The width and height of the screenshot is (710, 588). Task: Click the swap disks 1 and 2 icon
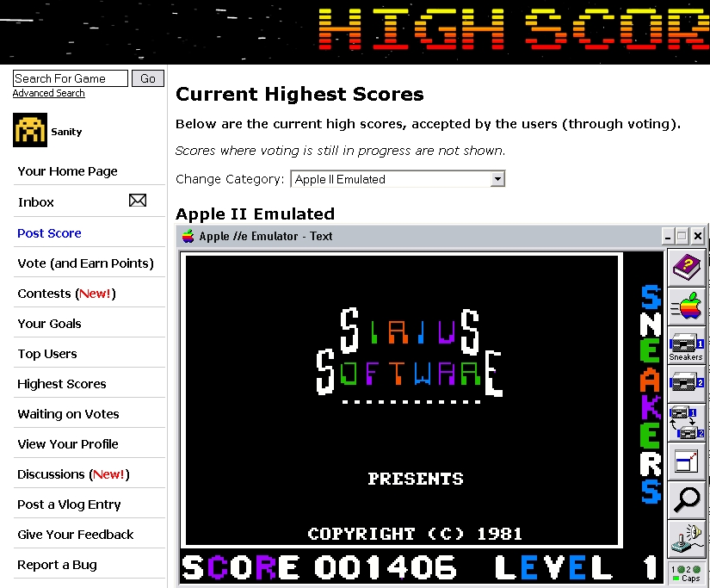tap(686, 421)
